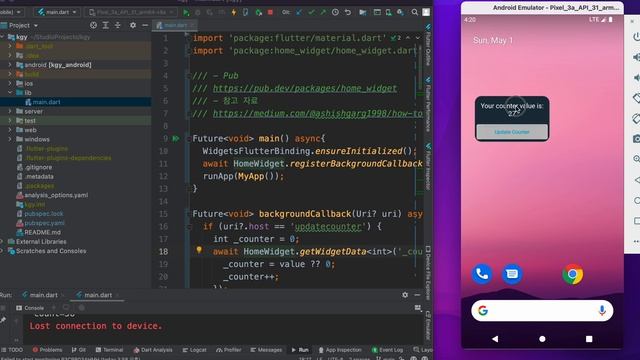Open the main.dart run configuration dropdown

coord(58,12)
